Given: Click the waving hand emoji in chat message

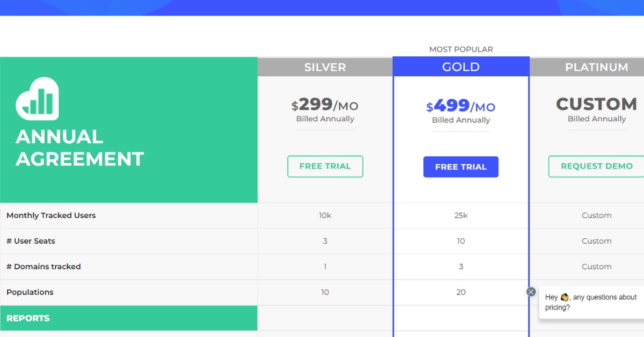Looking at the screenshot, I should coord(564,297).
